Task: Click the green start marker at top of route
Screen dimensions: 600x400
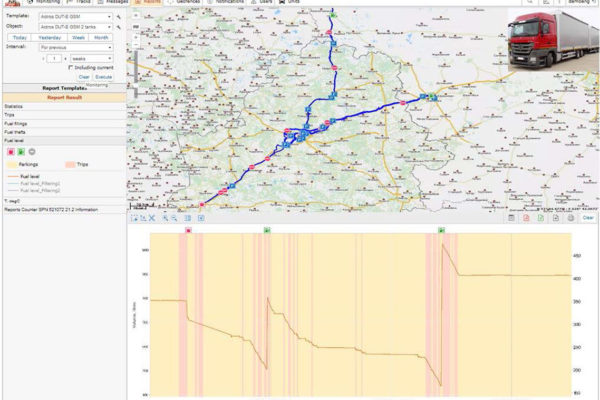Action: click(x=333, y=15)
